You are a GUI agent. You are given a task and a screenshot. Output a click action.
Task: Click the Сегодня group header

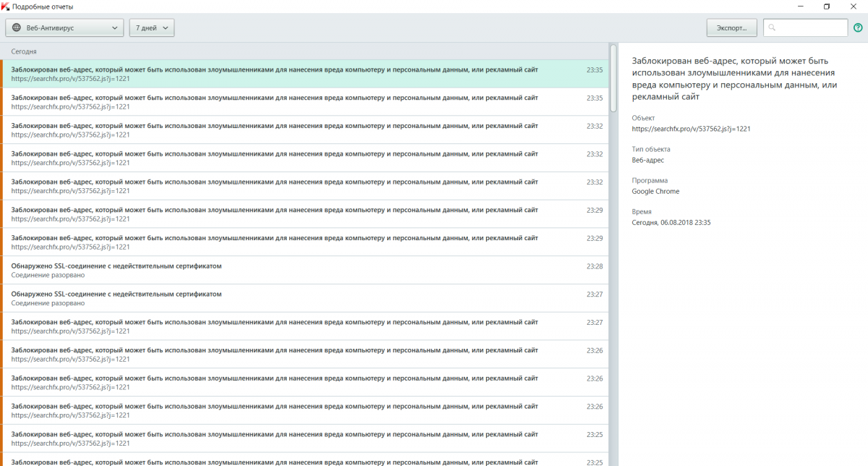24,52
